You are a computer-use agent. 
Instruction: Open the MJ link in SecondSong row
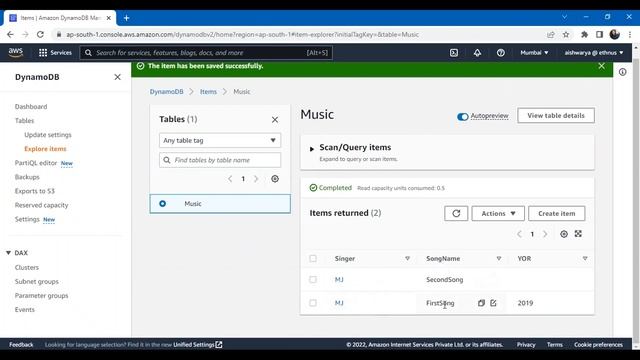pos(339,280)
